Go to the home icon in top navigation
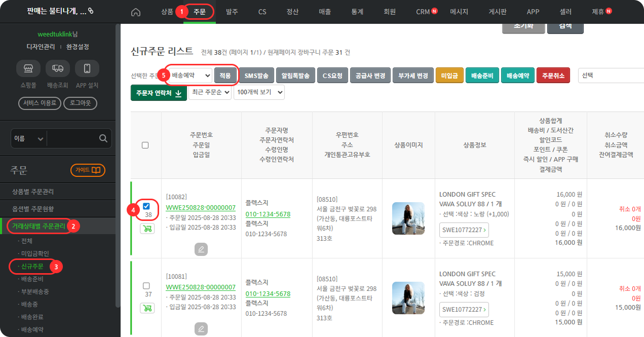The height and width of the screenshot is (337, 644). point(136,12)
